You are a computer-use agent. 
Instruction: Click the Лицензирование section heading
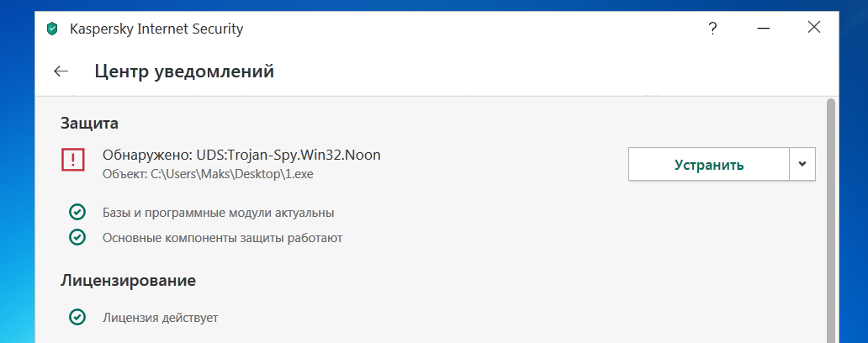[x=128, y=279]
